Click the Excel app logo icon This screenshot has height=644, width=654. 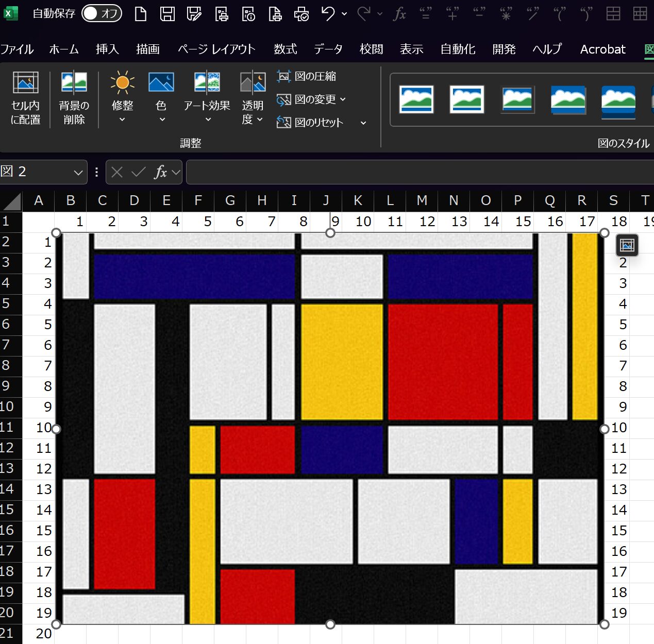[11, 13]
